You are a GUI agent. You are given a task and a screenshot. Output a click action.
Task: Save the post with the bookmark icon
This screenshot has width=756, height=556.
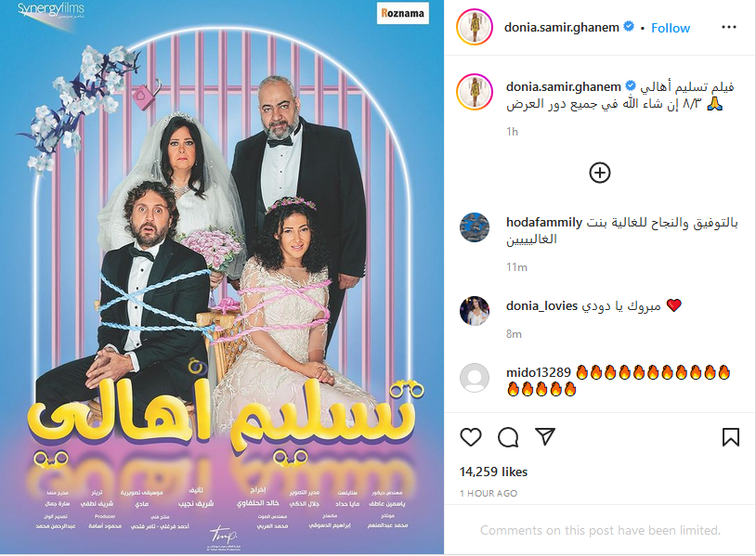pos(730,437)
